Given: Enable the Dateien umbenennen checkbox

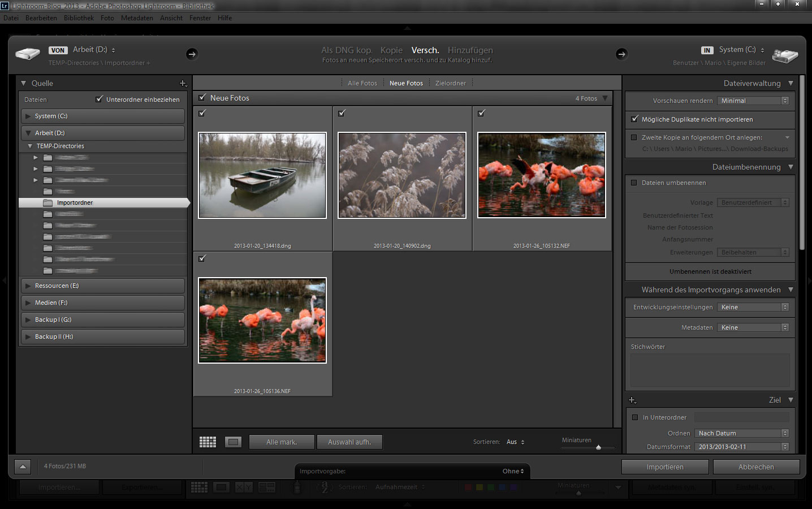Looking at the screenshot, I should (x=634, y=183).
